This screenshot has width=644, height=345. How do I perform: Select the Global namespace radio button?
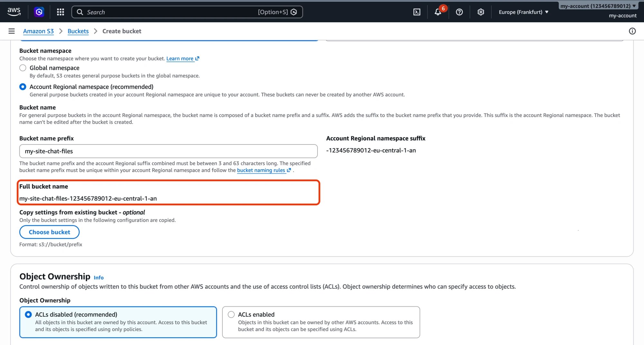tap(23, 68)
